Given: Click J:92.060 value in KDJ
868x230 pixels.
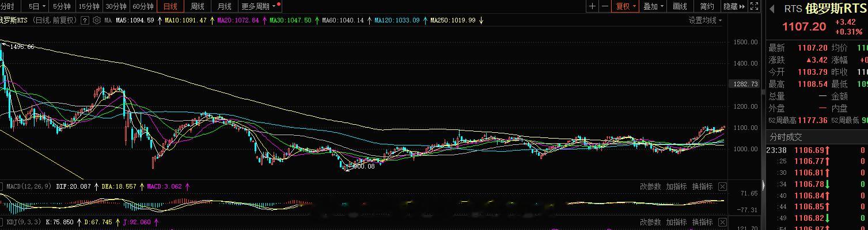Looking at the screenshot, I should [x=138, y=222].
